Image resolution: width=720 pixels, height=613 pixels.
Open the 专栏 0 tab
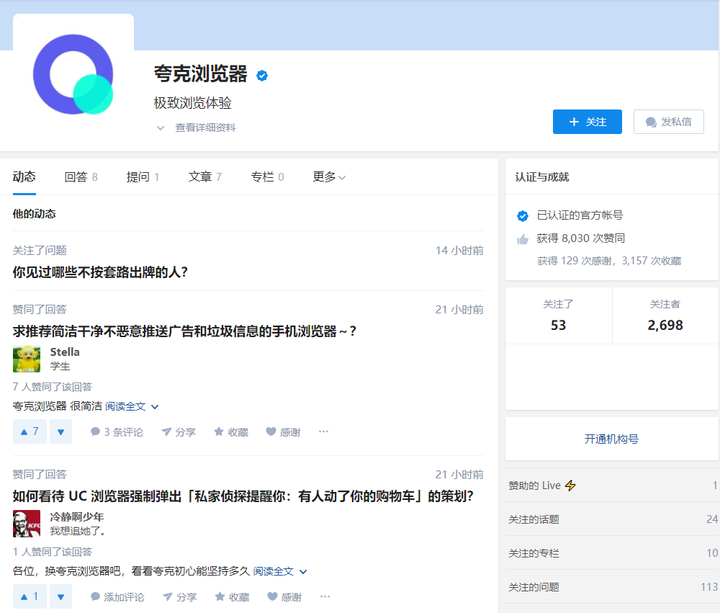(x=267, y=177)
